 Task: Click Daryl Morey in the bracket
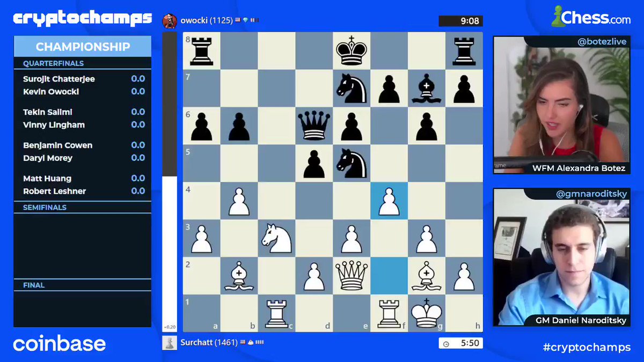pos(48,158)
